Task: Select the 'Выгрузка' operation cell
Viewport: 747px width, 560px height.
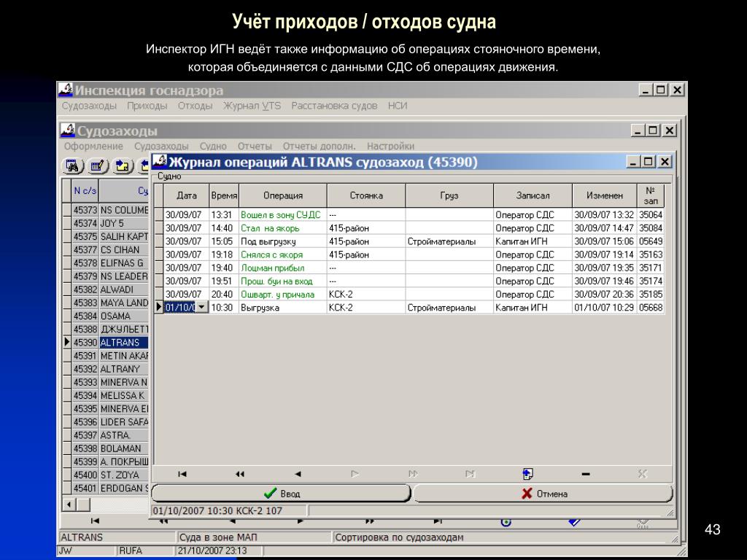Action: 283,308
